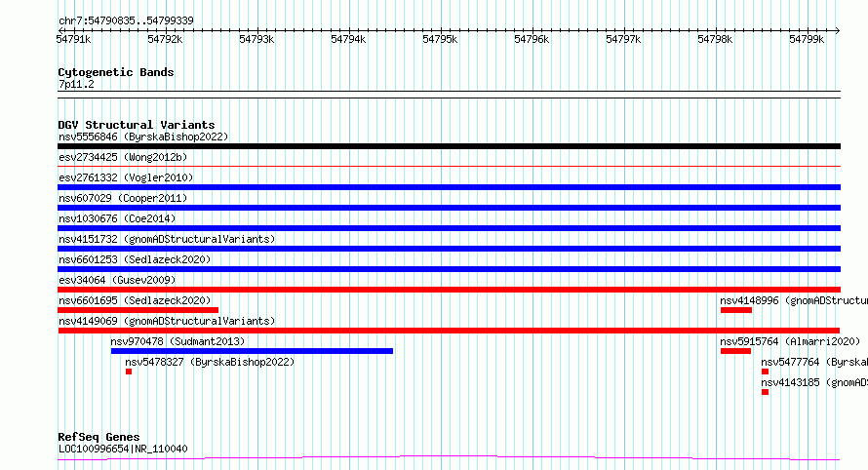Click the 54797k ruler tick label
The width and height of the screenshot is (868, 470).
(623, 39)
